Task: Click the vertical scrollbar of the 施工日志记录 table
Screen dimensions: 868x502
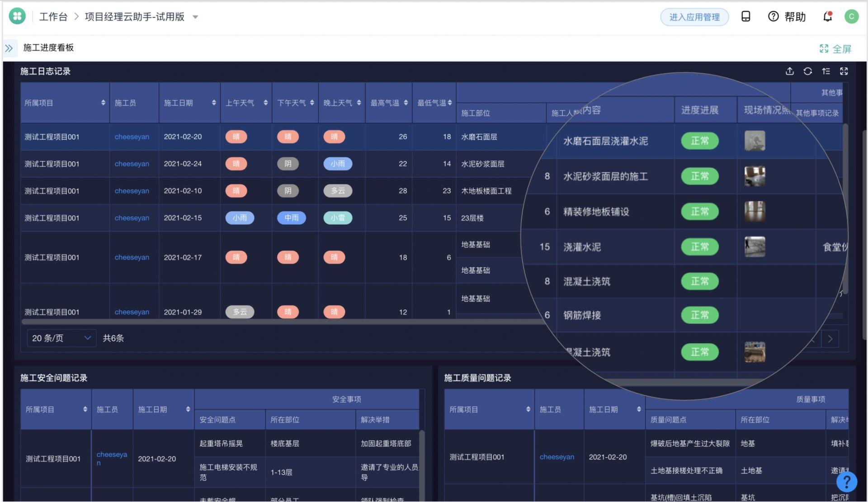Action: [845, 208]
